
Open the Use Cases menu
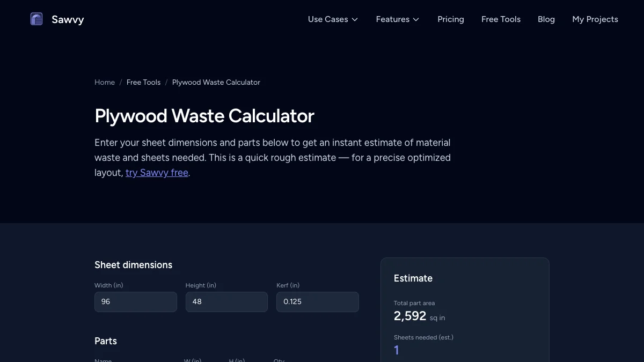[x=328, y=19]
